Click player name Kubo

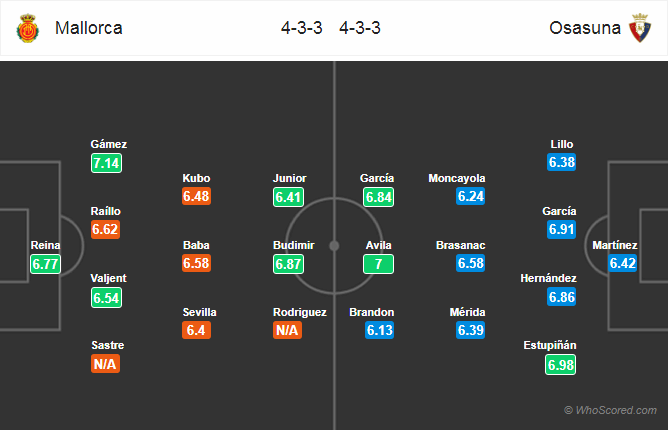[x=196, y=178]
